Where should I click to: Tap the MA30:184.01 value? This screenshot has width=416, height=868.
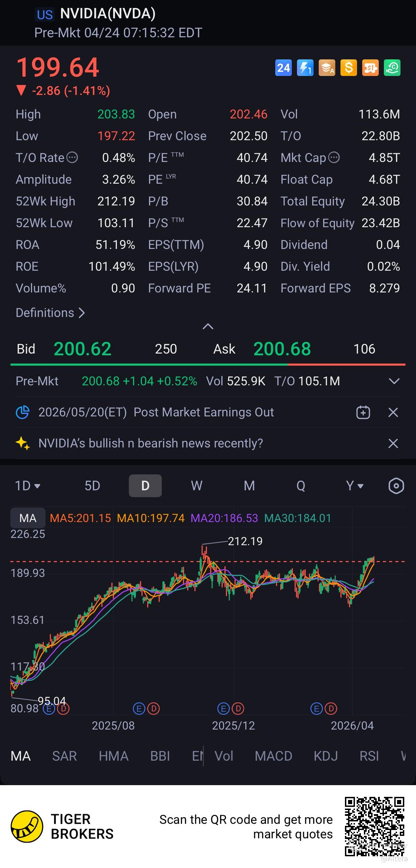coord(298,518)
